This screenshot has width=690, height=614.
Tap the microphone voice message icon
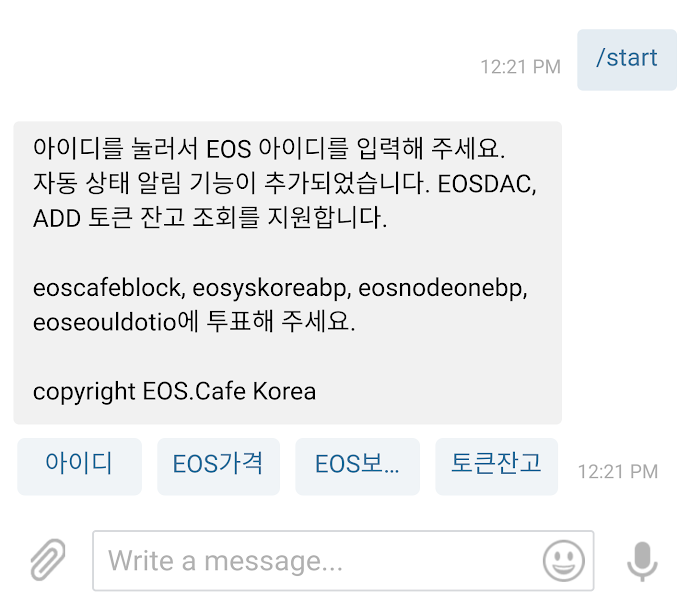click(642, 561)
